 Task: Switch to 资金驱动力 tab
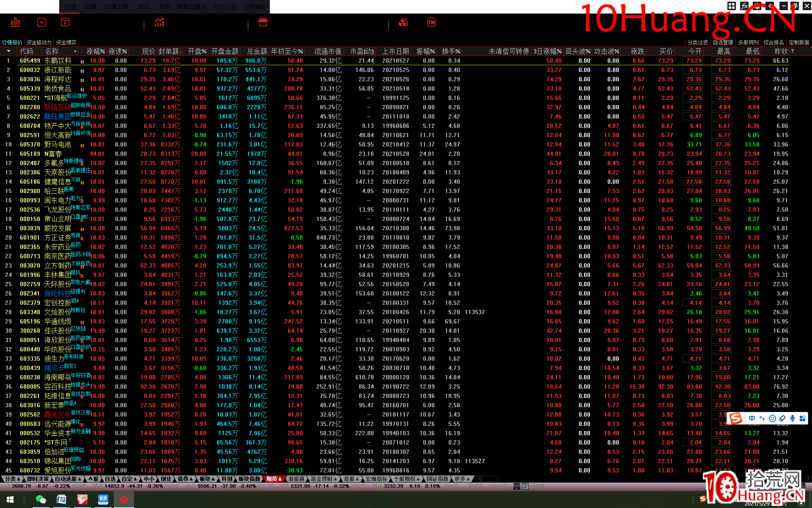coord(38,42)
